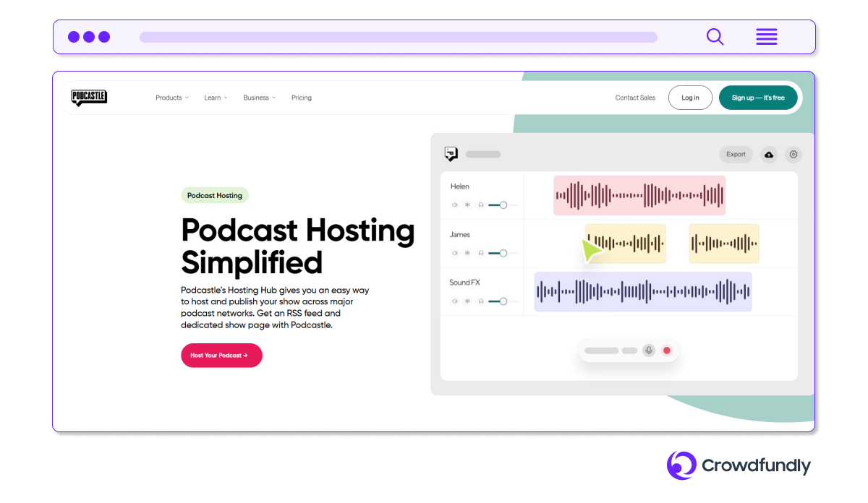Click the headphones icon on Sound FX track

(480, 301)
